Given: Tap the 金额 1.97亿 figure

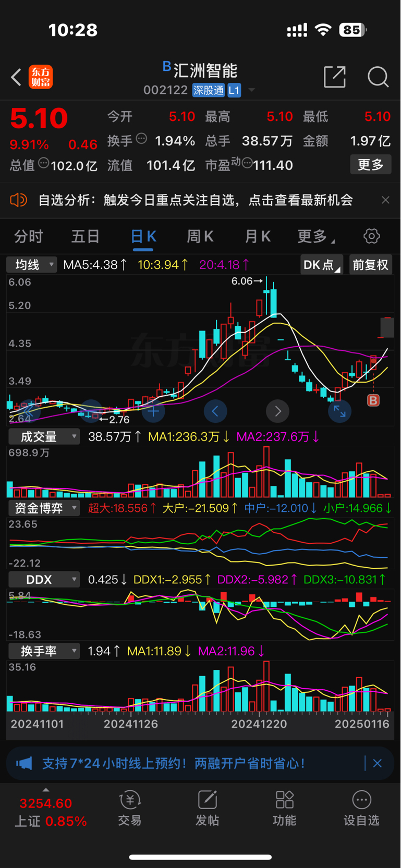Looking at the screenshot, I should point(347,141).
